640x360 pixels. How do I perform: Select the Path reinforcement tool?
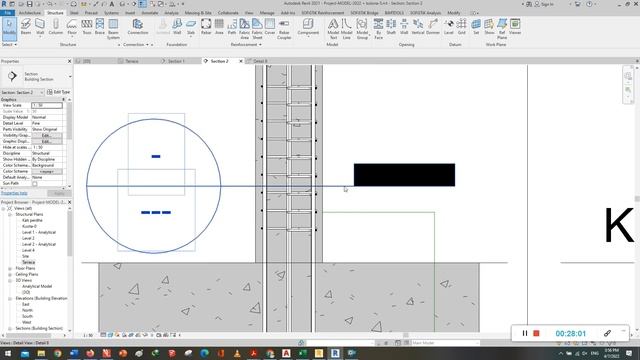[x=232, y=27]
